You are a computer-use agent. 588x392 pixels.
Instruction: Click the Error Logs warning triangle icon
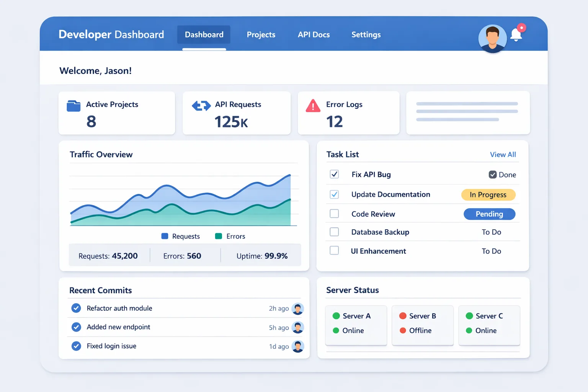pos(312,106)
